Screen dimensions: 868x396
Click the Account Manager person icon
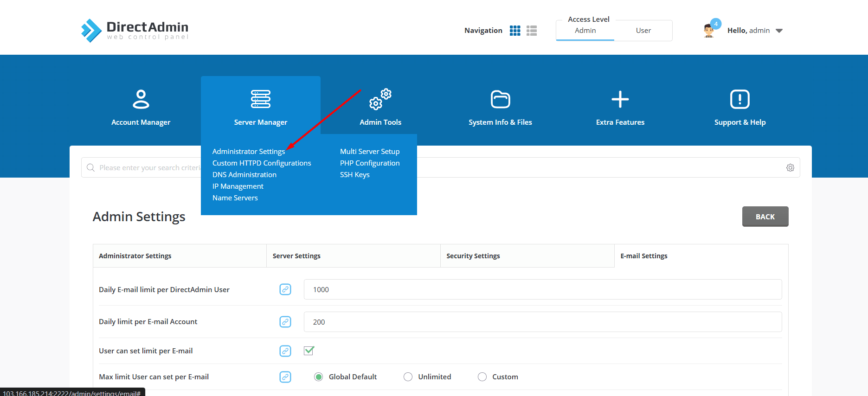pos(141,99)
